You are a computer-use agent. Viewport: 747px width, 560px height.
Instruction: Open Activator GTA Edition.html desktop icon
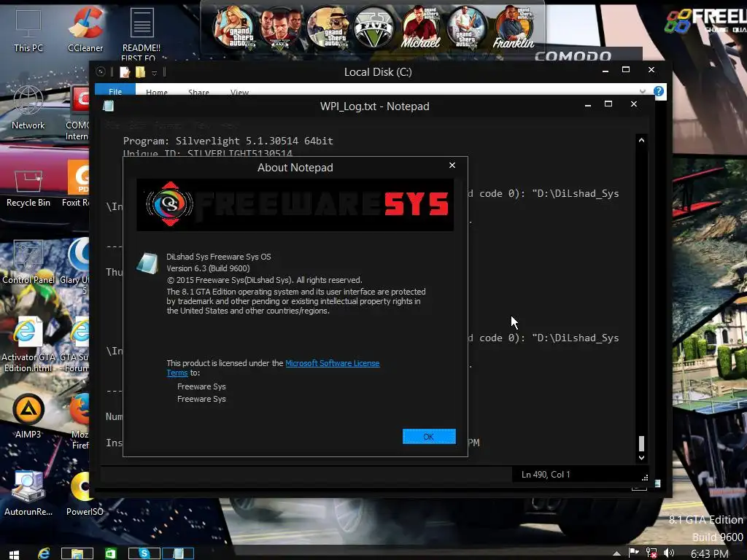pyautogui.click(x=28, y=345)
